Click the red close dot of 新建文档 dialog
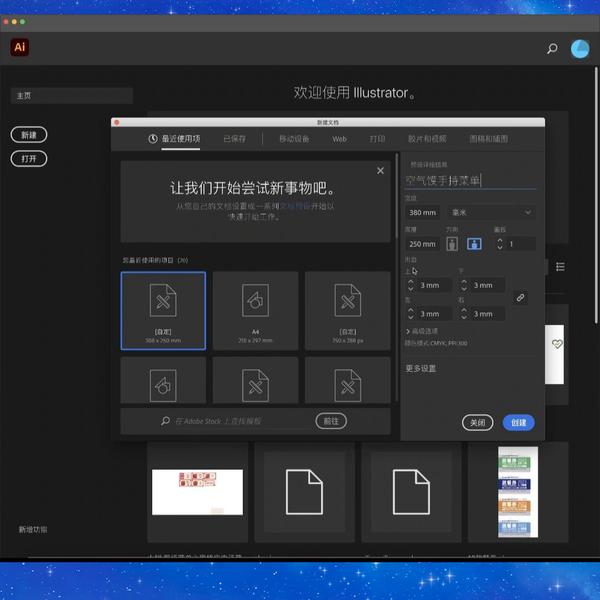Screen dimensions: 600x600 [117, 122]
